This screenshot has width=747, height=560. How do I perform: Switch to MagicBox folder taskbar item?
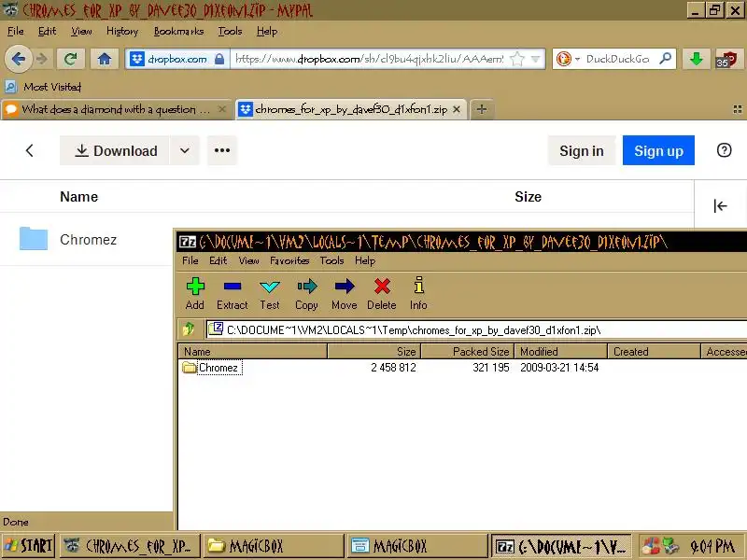point(274,546)
